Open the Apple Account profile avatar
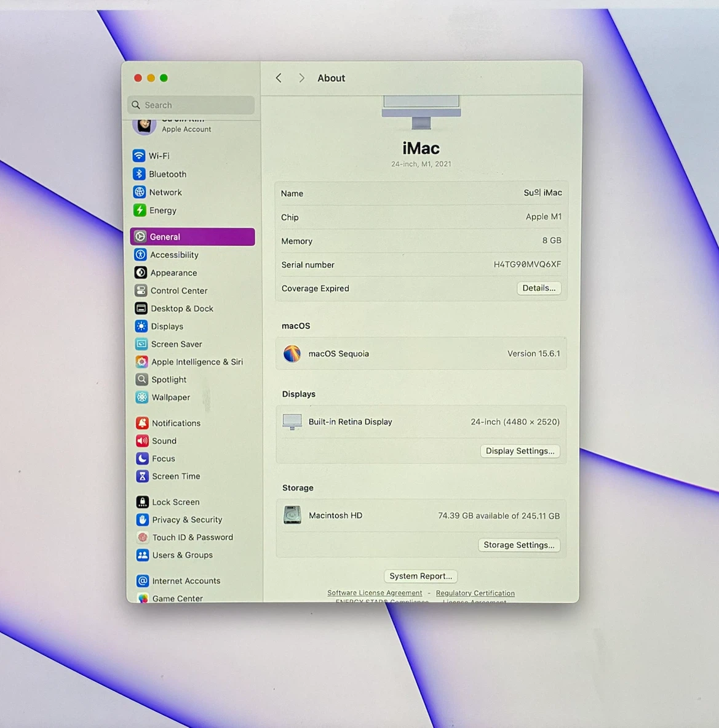The width and height of the screenshot is (719, 728). click(x=144, y=126)
